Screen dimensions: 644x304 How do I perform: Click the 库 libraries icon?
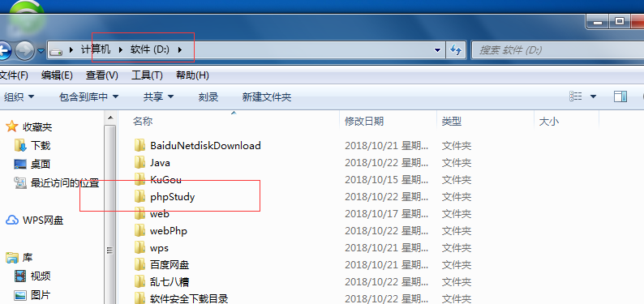coord(12,258)
